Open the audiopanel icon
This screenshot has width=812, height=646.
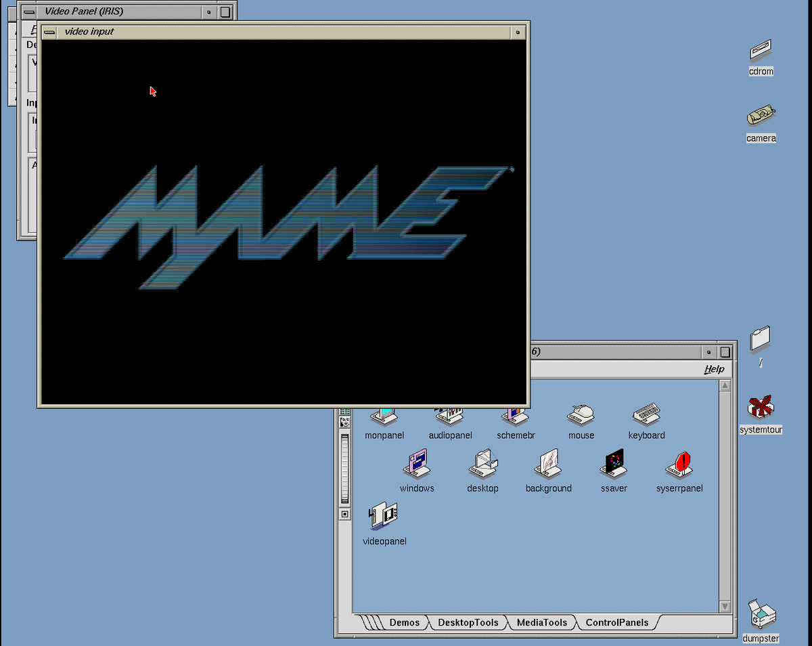(x=449, y=416)
